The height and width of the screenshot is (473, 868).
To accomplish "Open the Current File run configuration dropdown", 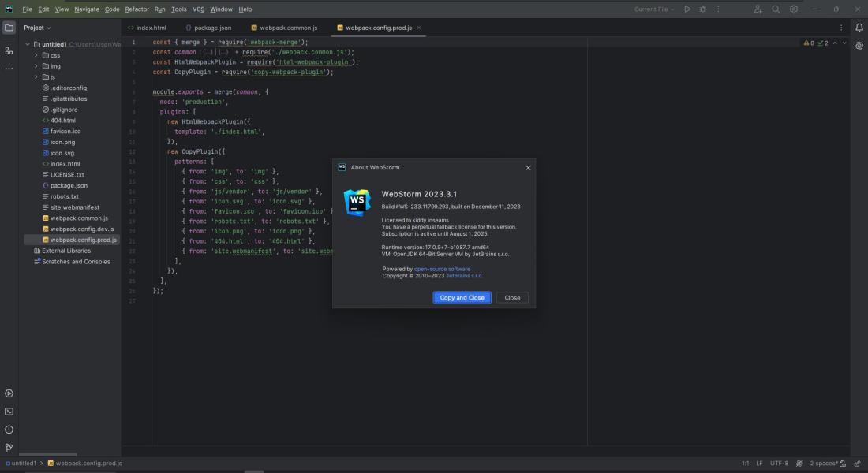I will (x=654, y=9).
